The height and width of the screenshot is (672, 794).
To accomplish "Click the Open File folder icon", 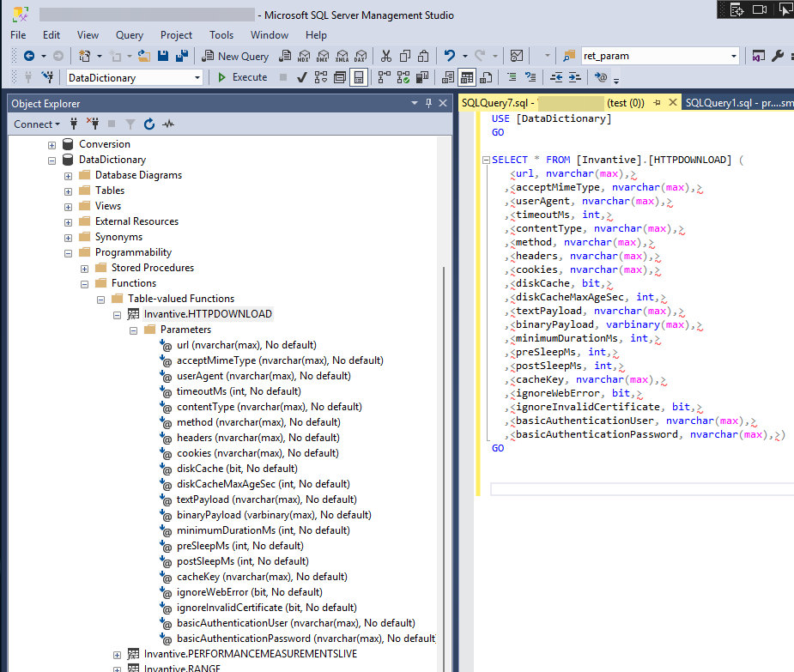I will 144,56.
